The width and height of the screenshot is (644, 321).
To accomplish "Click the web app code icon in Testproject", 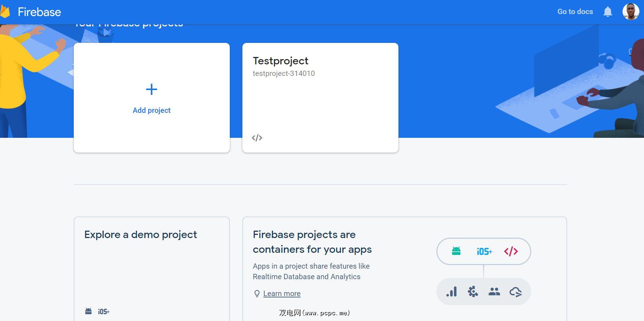I will [257, 138].
